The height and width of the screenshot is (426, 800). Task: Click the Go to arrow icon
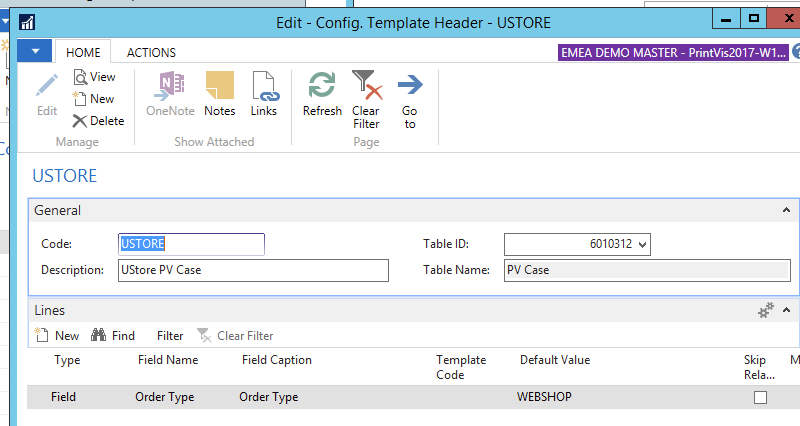(x=410, y=86)
